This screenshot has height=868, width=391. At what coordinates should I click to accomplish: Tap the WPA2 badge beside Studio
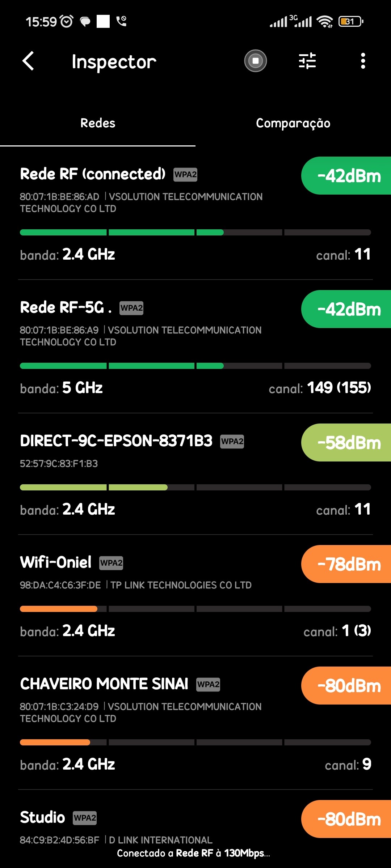click(85, 818)
